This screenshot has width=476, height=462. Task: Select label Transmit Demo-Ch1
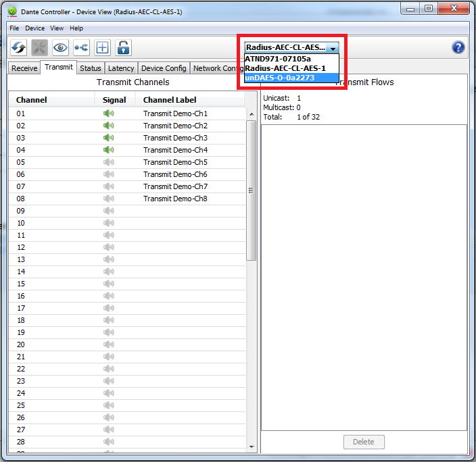click(x=176, y=113)
